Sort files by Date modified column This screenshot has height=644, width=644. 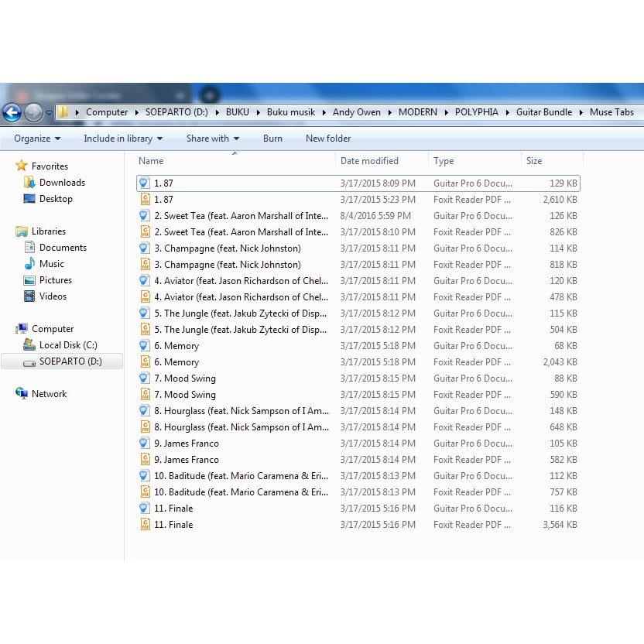[x=369, y=161]
